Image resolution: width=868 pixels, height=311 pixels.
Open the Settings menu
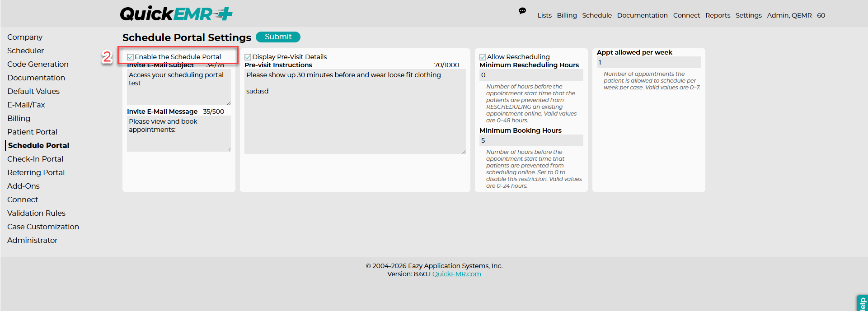(x=748, y=15)
